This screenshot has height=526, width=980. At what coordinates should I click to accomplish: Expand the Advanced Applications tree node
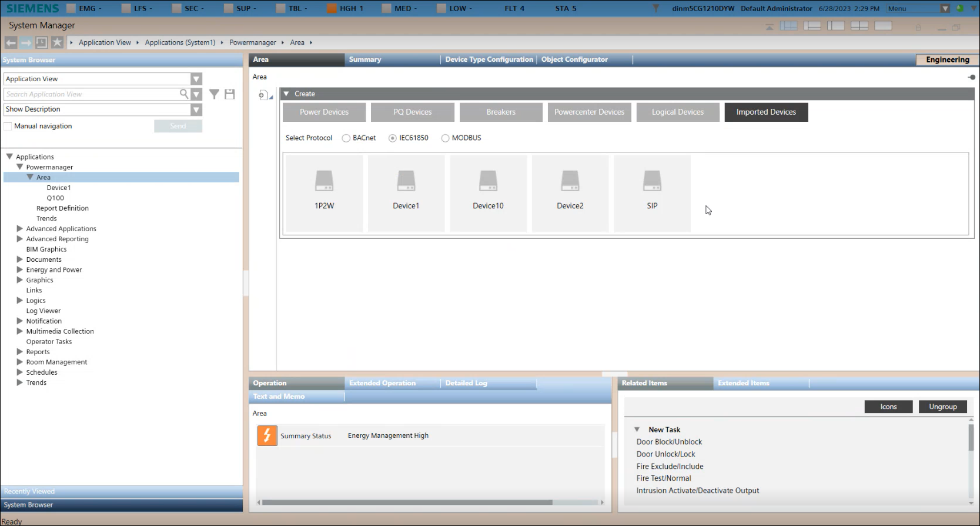[x=19, y=229]
